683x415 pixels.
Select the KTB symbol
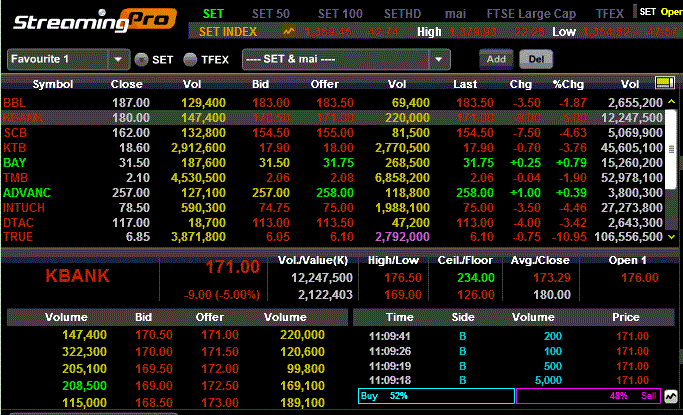[x=14, y=148]
